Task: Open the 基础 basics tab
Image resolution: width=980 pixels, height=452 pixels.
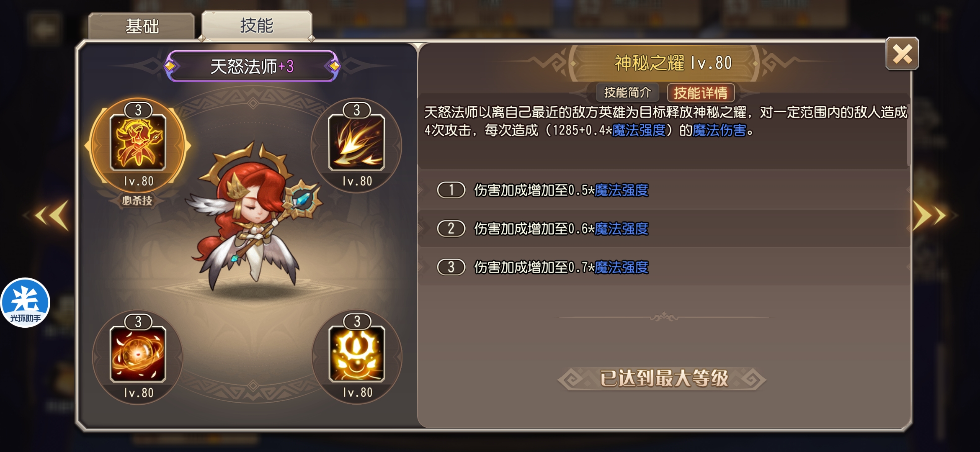Action: [x=142, y=26]
